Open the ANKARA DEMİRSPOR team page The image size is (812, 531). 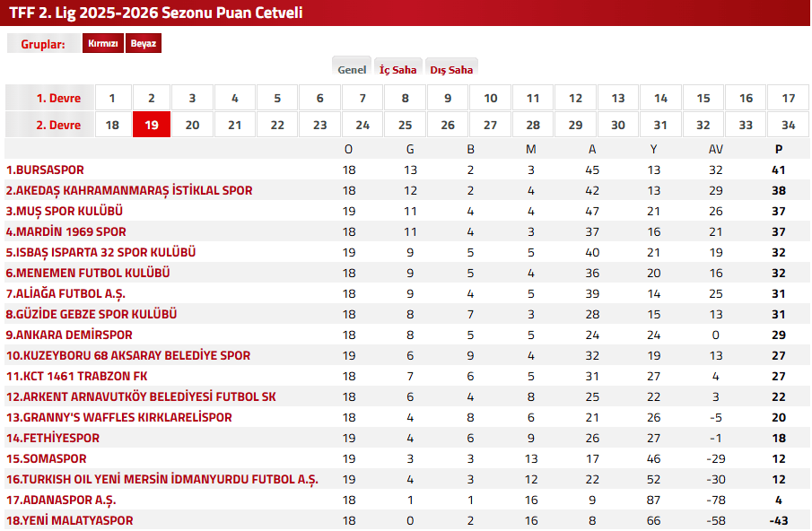pyautogui.click(x=74, y=335)
